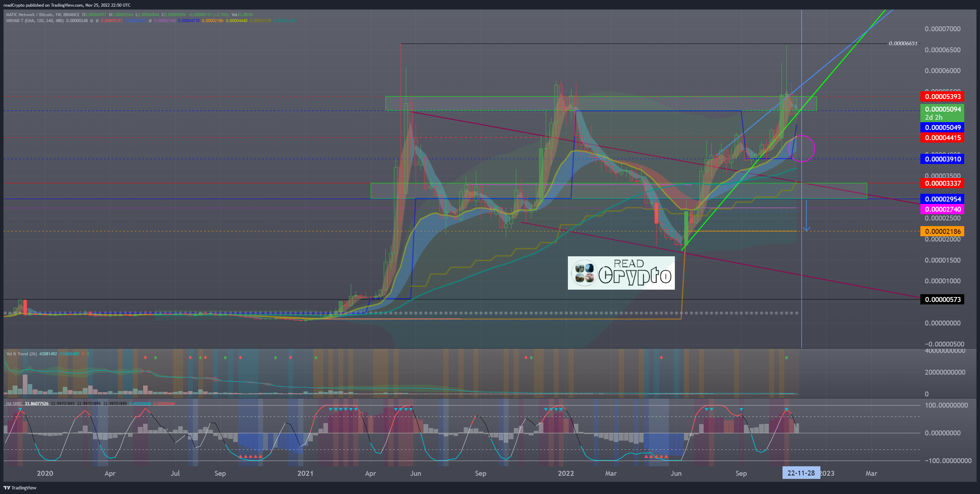Click the 33.86077526 value in HA SRRC legend
The image size is (980, 494).
[36, 403]
